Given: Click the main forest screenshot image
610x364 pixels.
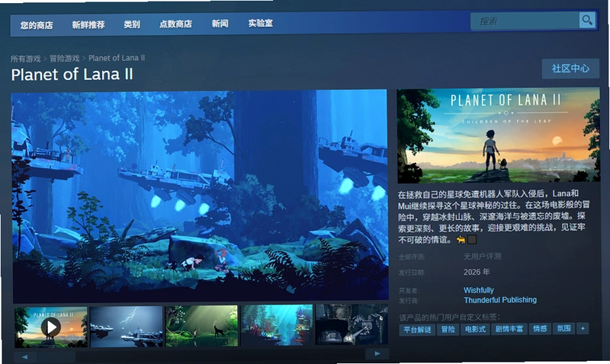Looking at the screenshot, I should click(200, 196).
